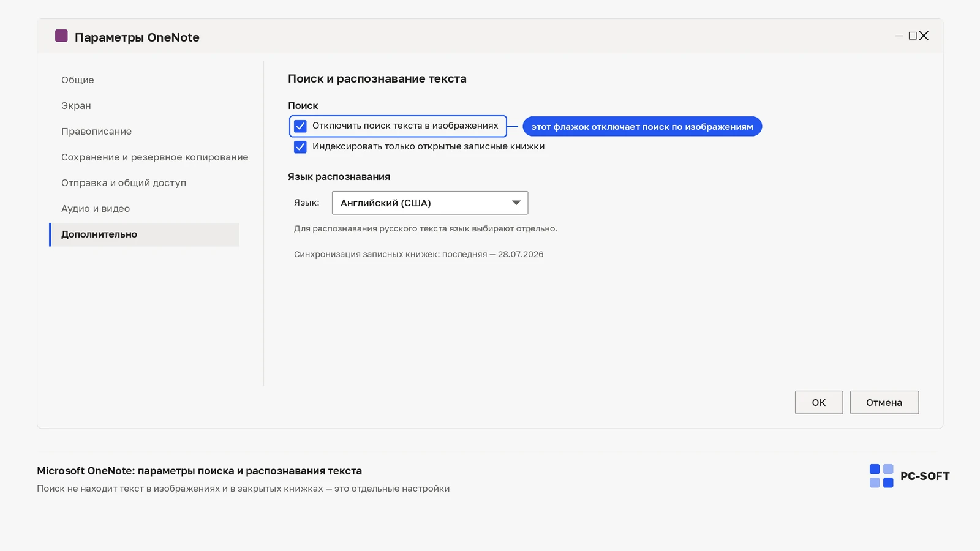
Task: Open the Язык recognition language dropdown
Action: coord(430,203)
